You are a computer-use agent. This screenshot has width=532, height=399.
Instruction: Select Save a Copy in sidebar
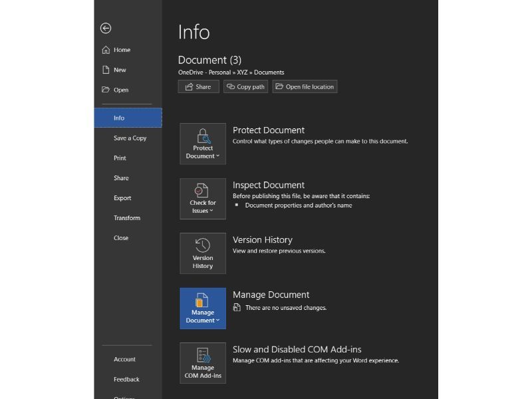tap(130, 138)
